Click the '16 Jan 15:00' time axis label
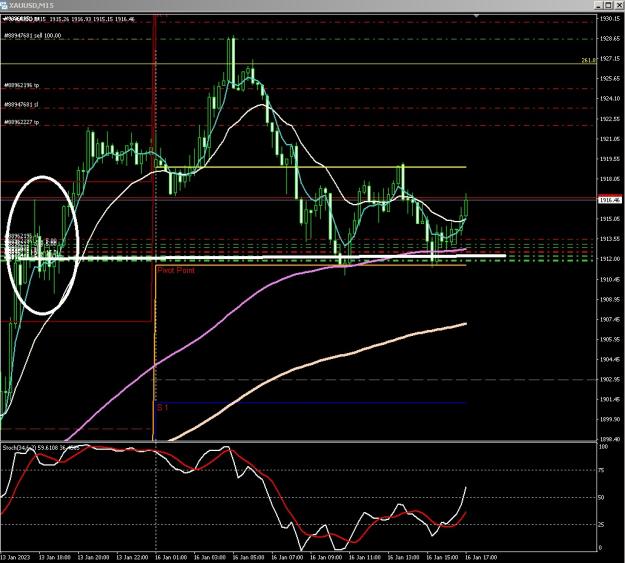Viewport: 625px width, 563px height. (x=442, y=557)
